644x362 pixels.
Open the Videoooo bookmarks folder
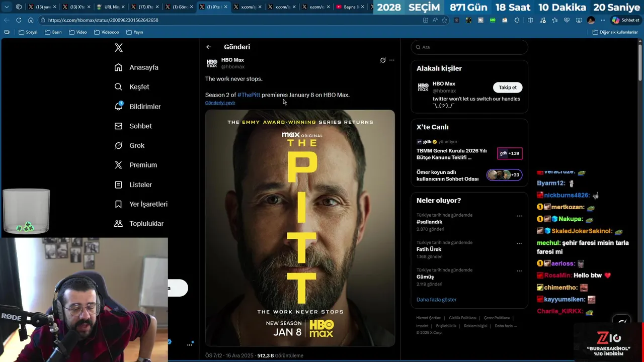(106, 32)
